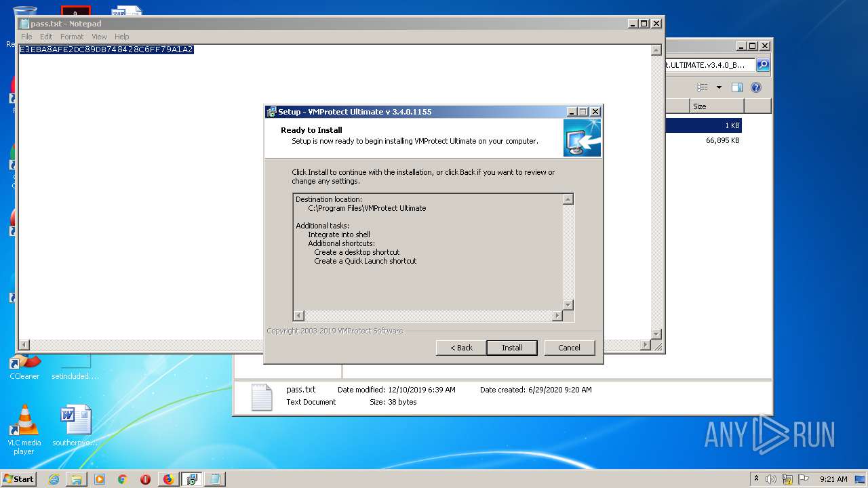Click the Explorer search field
Viewport: 868px width, 488px height.
coord(709,65)
